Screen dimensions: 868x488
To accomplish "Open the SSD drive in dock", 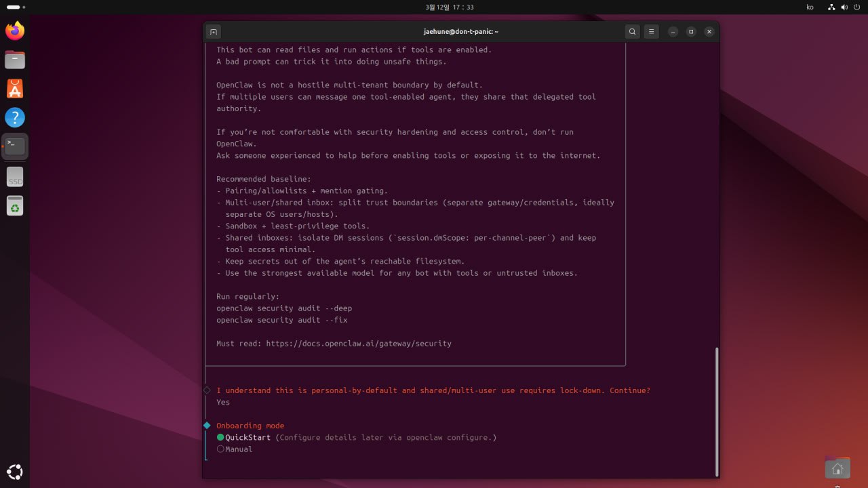I will point(15,176).
